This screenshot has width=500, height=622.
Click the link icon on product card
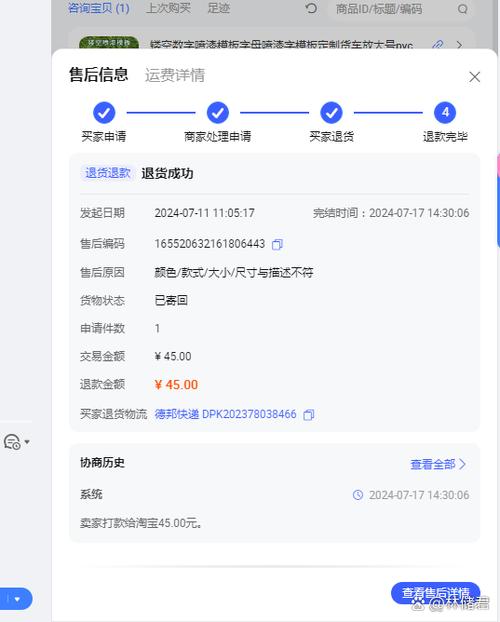pyautogui.click(x=438, y=44)
